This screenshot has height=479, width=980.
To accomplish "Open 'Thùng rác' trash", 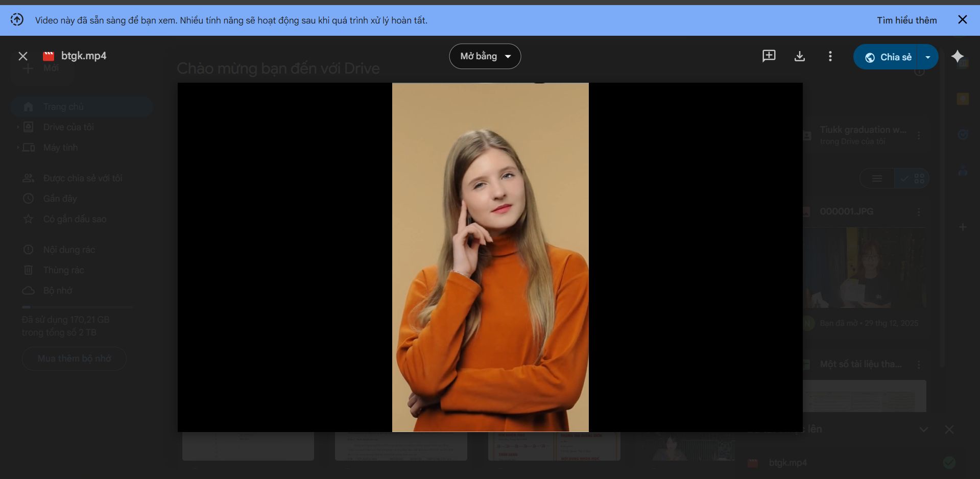I will click(x=63, y=270).
